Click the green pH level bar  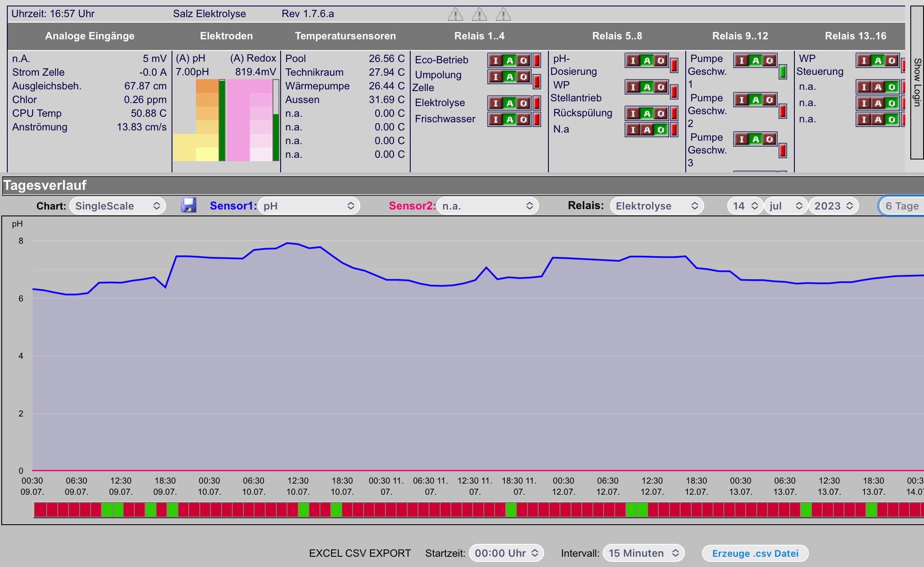click(x=222, y=120)
